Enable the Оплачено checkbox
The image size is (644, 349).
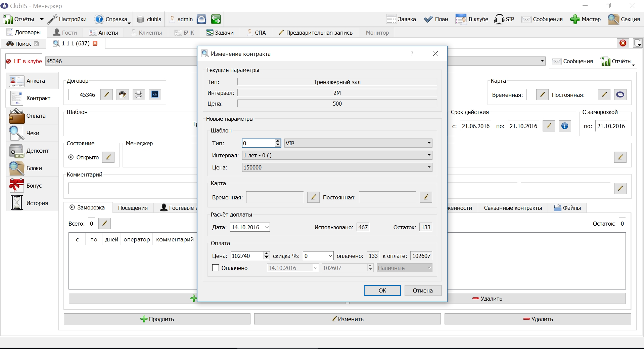point(216,268)
